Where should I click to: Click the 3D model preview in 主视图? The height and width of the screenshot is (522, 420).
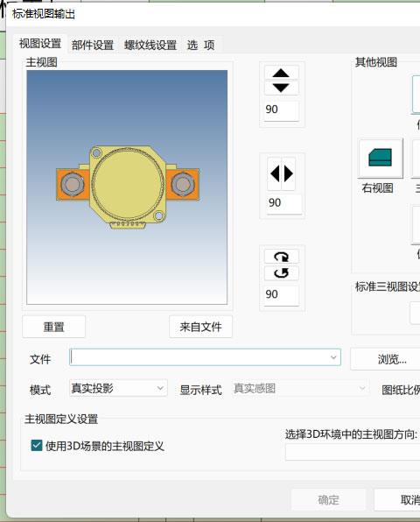click(x=127, y=187)
